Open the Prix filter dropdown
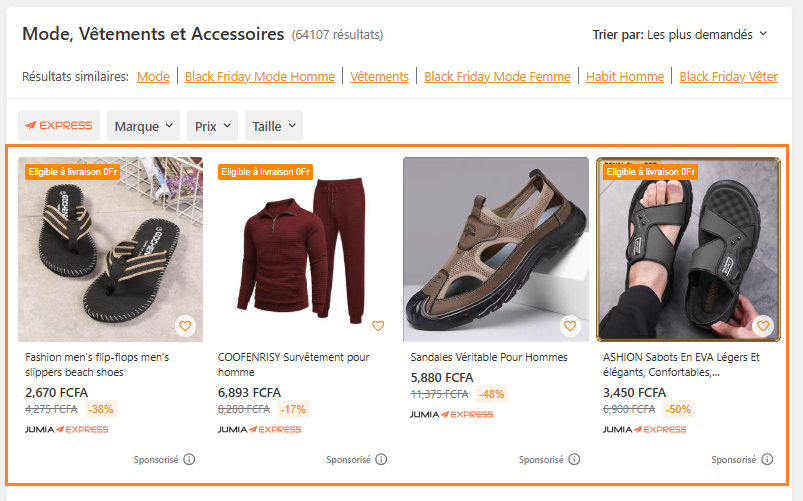The width and height of the screenshot is (803, 501). click(x=214, y=127)
